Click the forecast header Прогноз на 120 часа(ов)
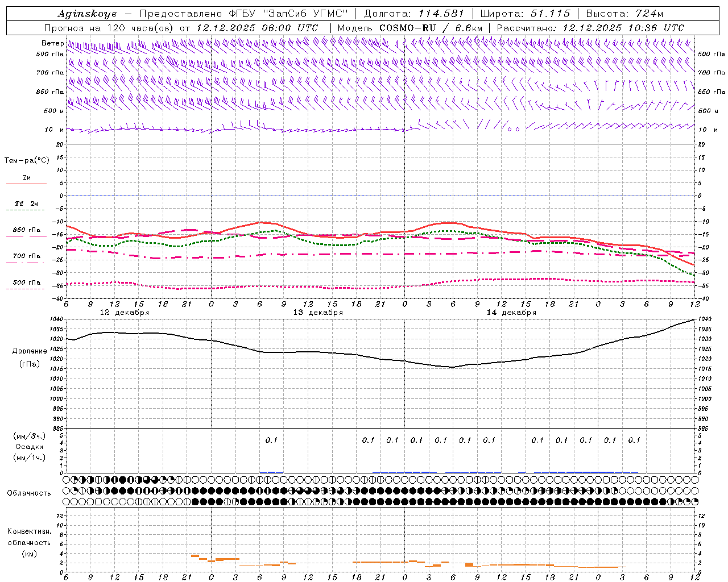 click(x=110, y=28)
